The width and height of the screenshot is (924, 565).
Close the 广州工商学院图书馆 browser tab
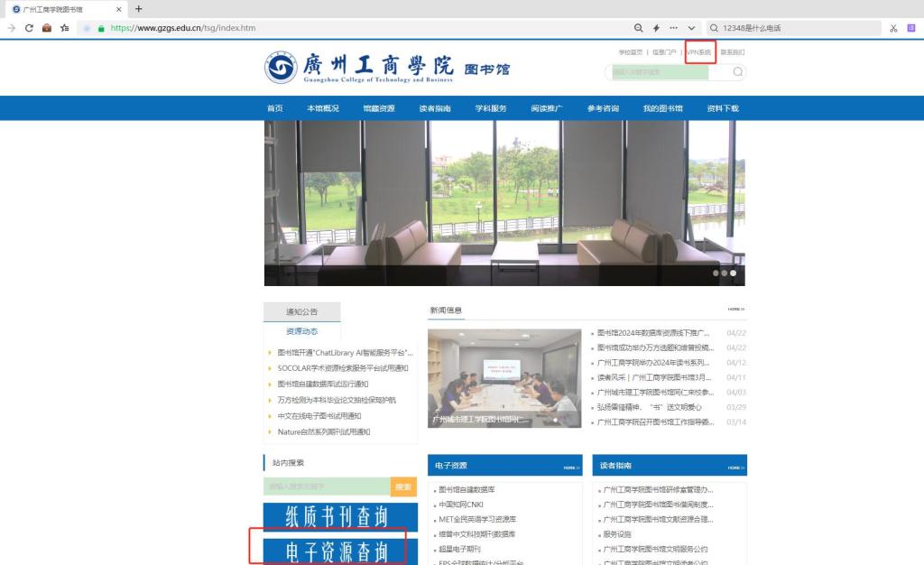[x=119, y=9]
